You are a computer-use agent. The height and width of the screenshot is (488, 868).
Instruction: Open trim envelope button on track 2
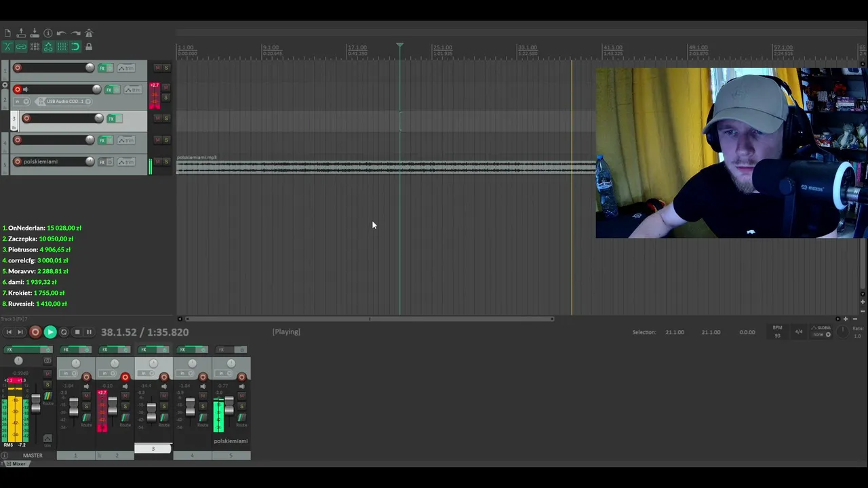(x=133, y=89)
